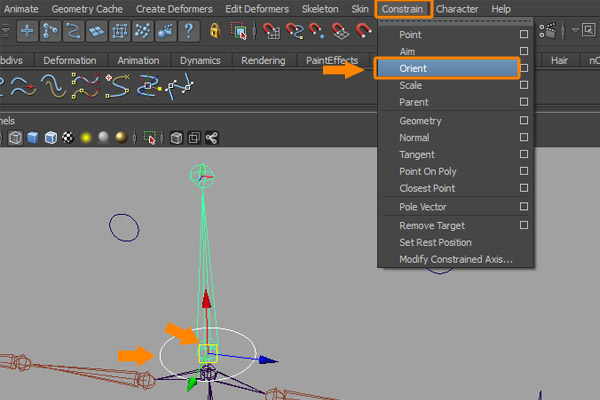The image size is (600, 400).
Task: Click the snap to grids magnet icon
Action: pyautogui.click(x=271, y=31)
